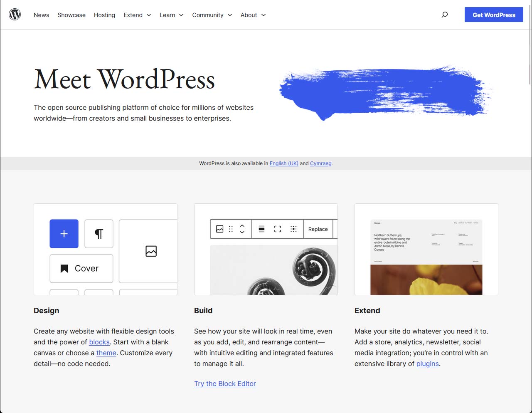Open the search magnifier icon

coord(445,15)
